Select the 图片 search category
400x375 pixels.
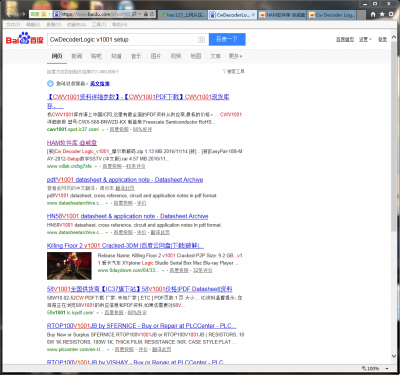pos(156,56)
